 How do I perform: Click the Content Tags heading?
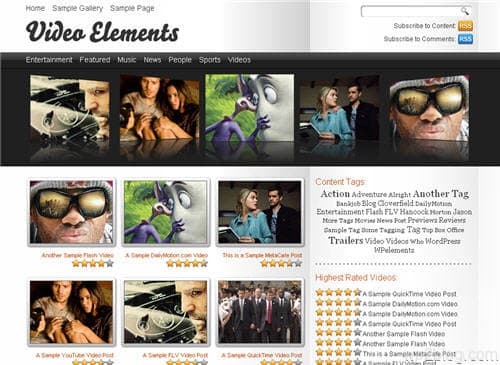pyautogui.click(x=340, y=182)
